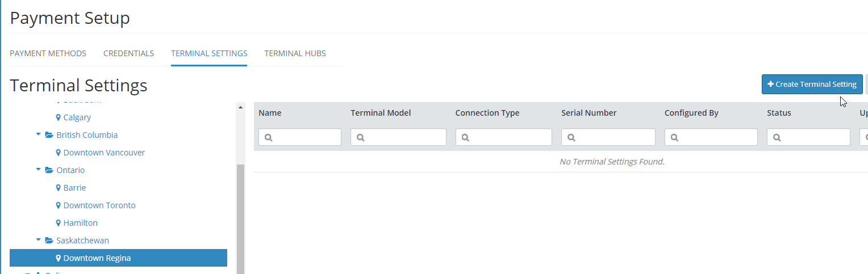The width and height of the screenshot is (868, 274).
Task: Open the Credentials tab
Action: click(128, 53)
